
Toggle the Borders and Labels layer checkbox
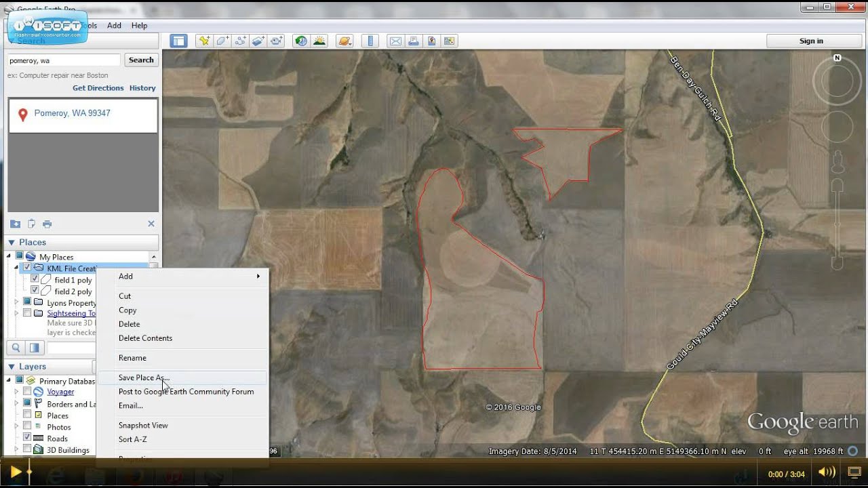pos(27,403)
